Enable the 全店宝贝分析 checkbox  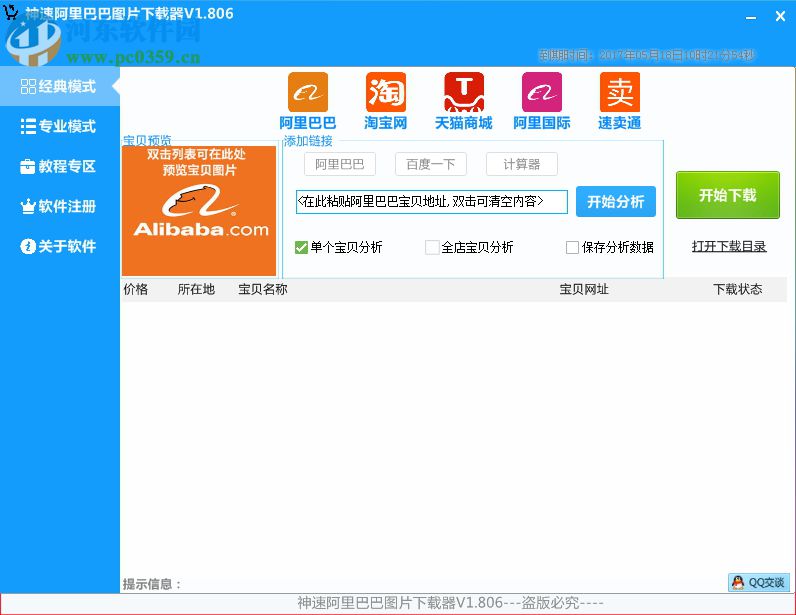coord(432,247)
